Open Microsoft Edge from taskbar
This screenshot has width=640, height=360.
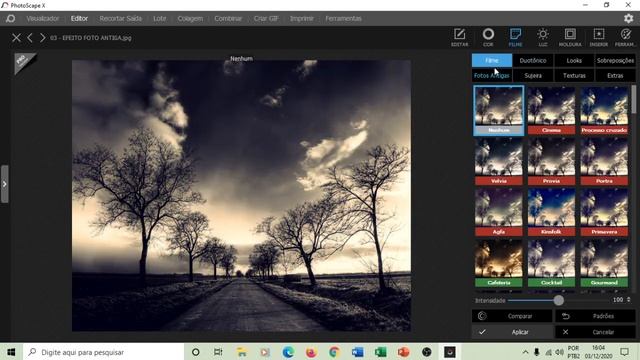click(x=288, y=352)
